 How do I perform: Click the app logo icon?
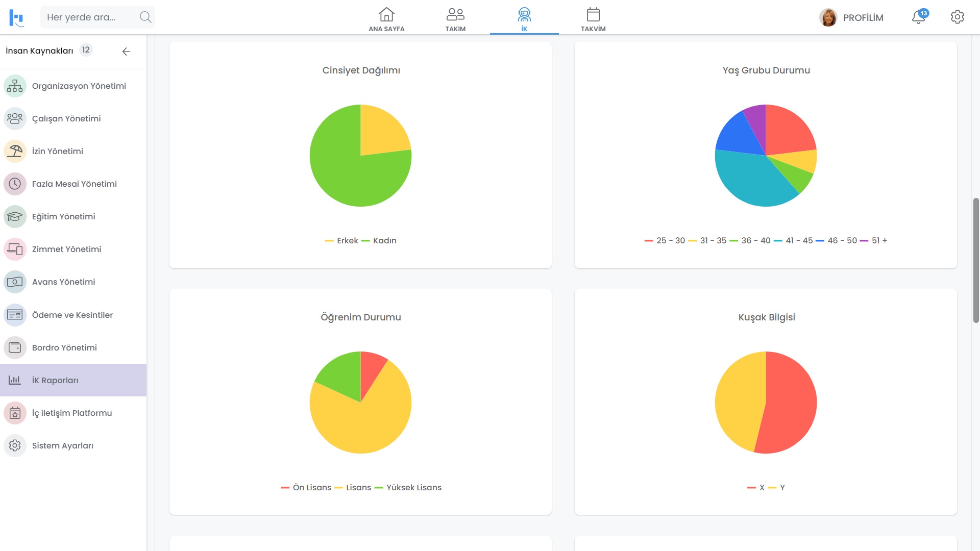coord(17,17)
